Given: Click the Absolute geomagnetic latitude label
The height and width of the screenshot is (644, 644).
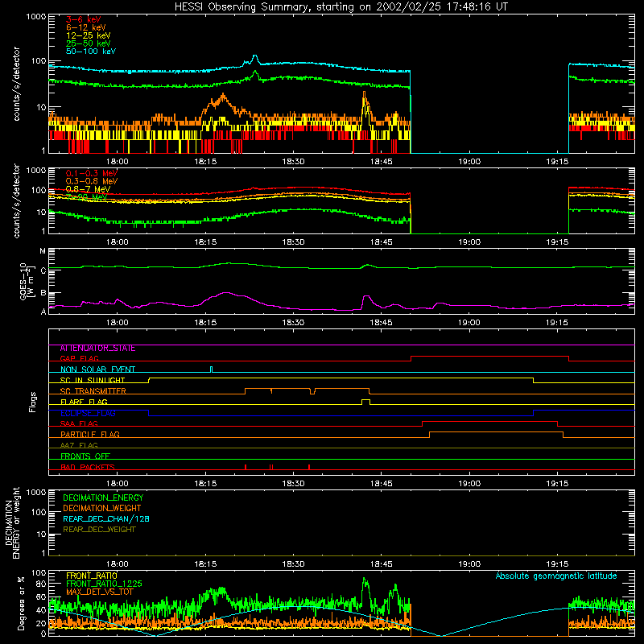Looking at the screenshot, I should pos(556,576).
